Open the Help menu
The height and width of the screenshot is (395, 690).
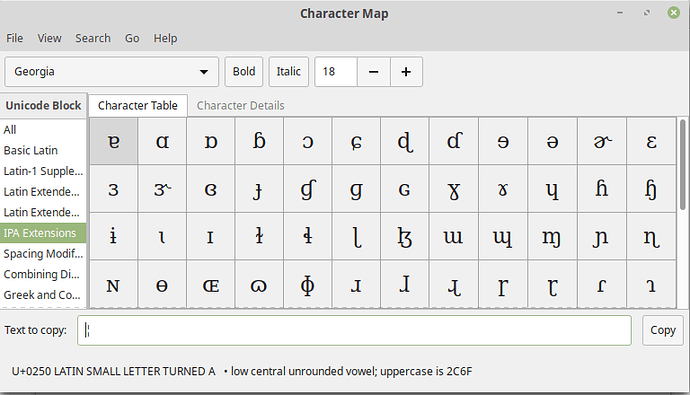point(165,38)
